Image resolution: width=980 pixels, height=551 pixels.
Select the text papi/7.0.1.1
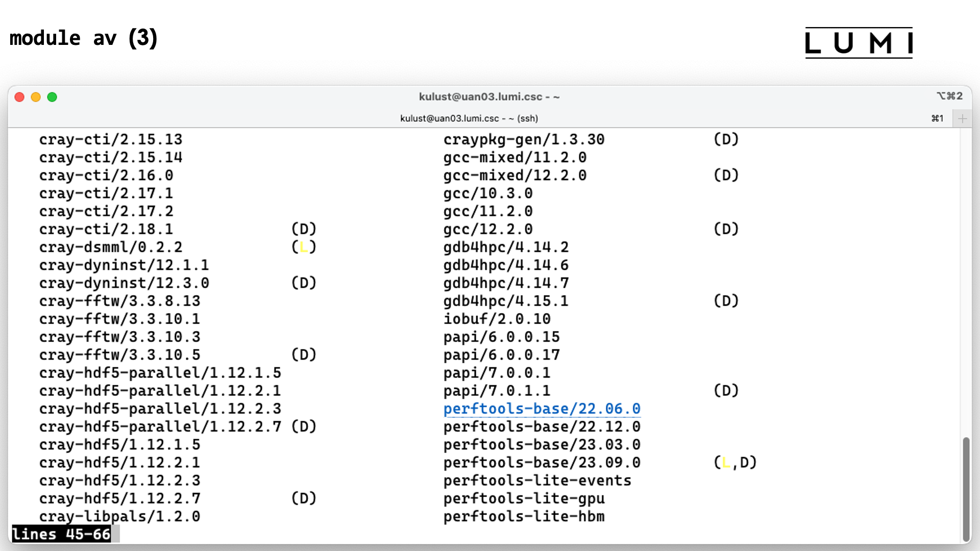click(x=497, y=391)
